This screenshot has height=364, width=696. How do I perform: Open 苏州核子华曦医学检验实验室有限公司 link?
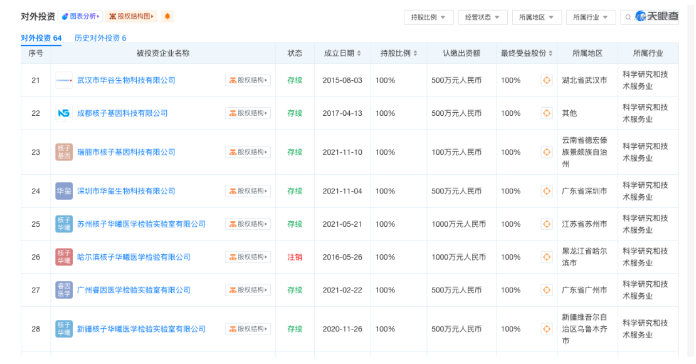[141, 224]
